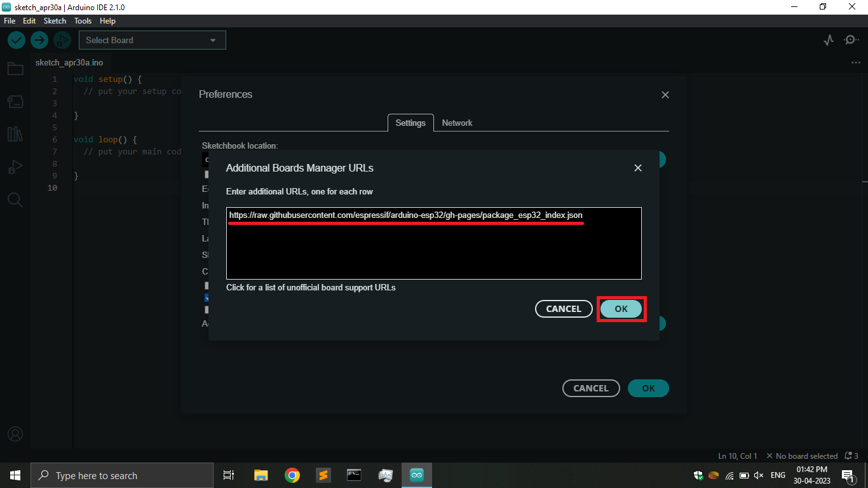Open the notifications bell in the status bar
The width and height of the screenshot is (868, 488).
coord(850,456)
